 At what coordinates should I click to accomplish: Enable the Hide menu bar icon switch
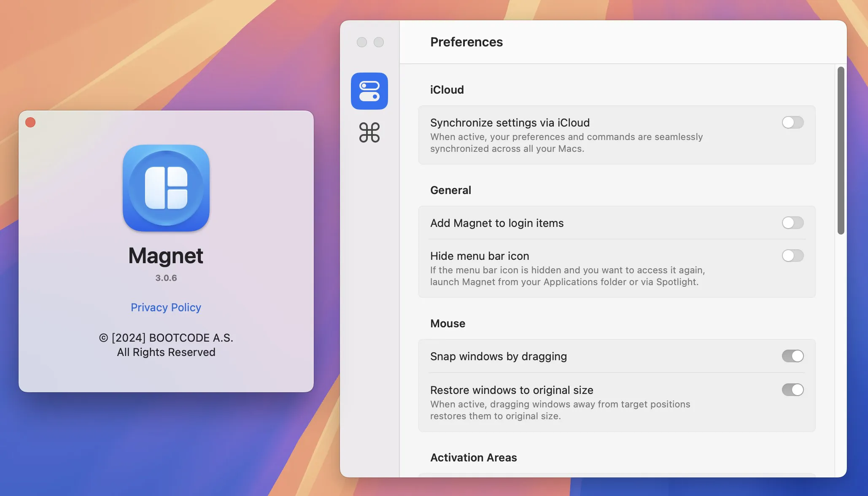[x=793, y=256]
